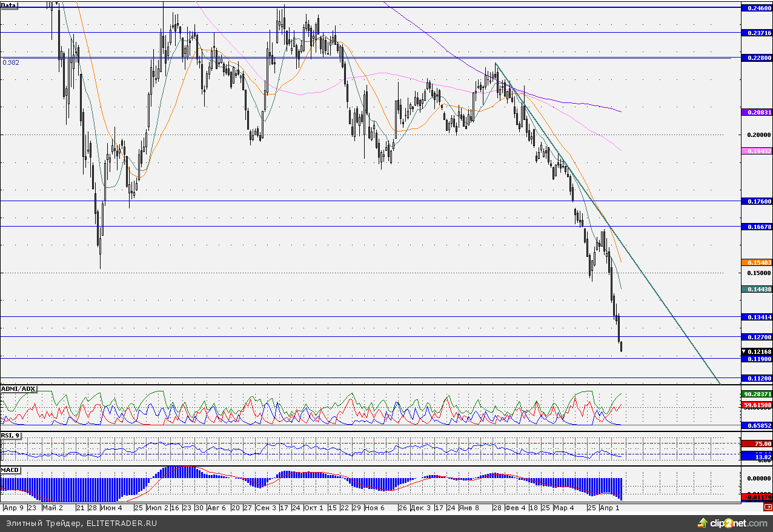
Task: Select the Data panel label
Action: 9,5
